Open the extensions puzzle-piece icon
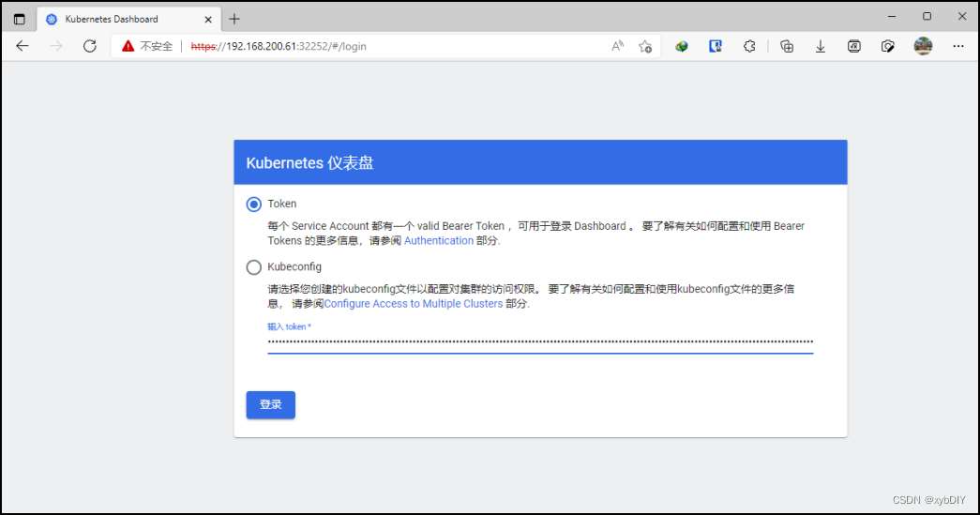 click(749, 46)
